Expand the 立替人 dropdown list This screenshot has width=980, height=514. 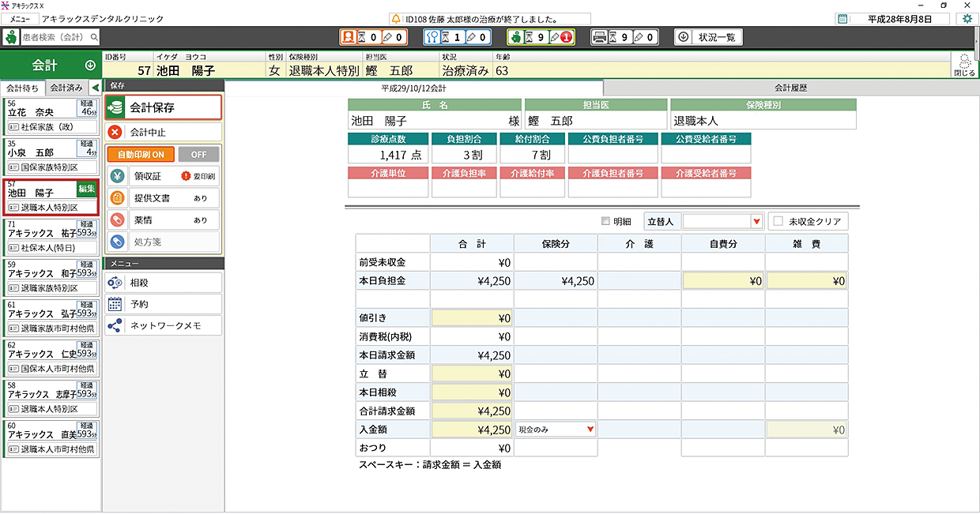coord(756,222)
